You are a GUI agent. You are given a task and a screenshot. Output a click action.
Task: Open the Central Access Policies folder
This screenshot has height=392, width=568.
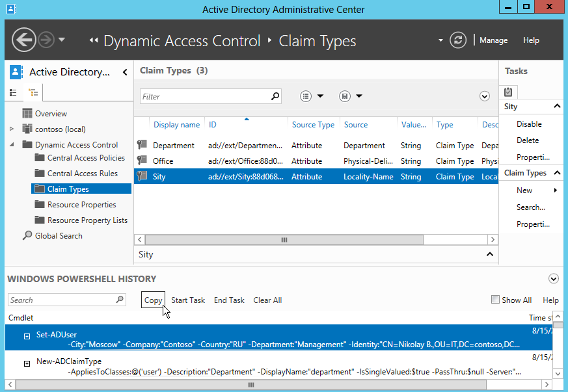(x=86, y=158)
